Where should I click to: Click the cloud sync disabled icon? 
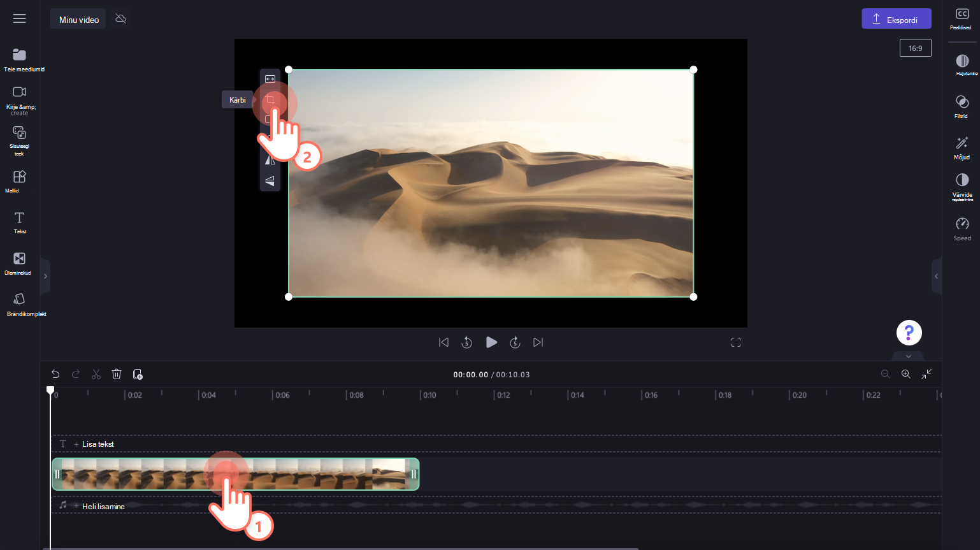[x=120, y=18]
